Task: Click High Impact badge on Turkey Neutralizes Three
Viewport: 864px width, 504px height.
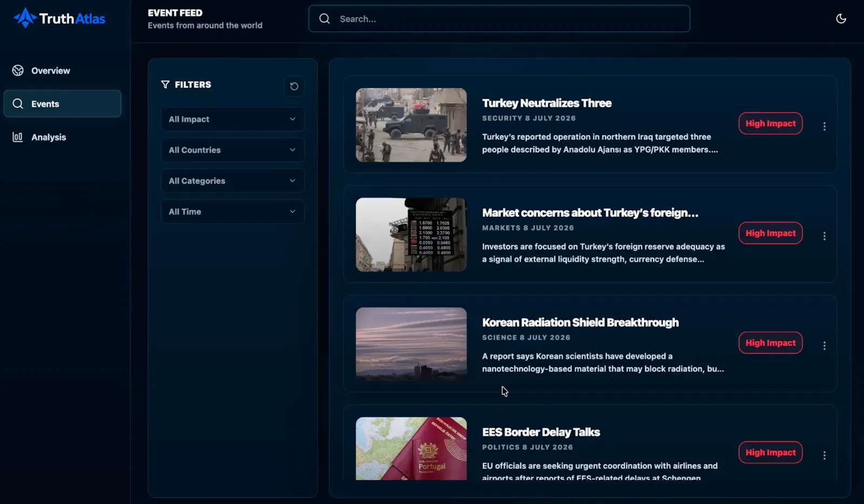Action: tap(771, 124)
